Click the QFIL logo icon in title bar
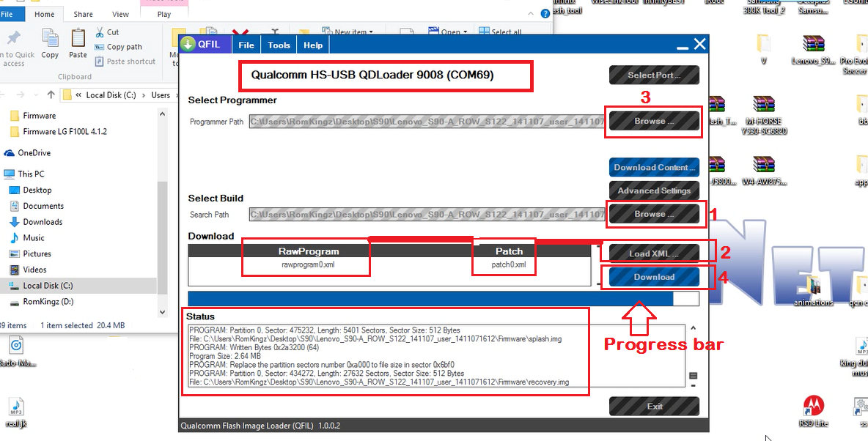Screen dimensions: 868x441 click(x=188, y=44)
